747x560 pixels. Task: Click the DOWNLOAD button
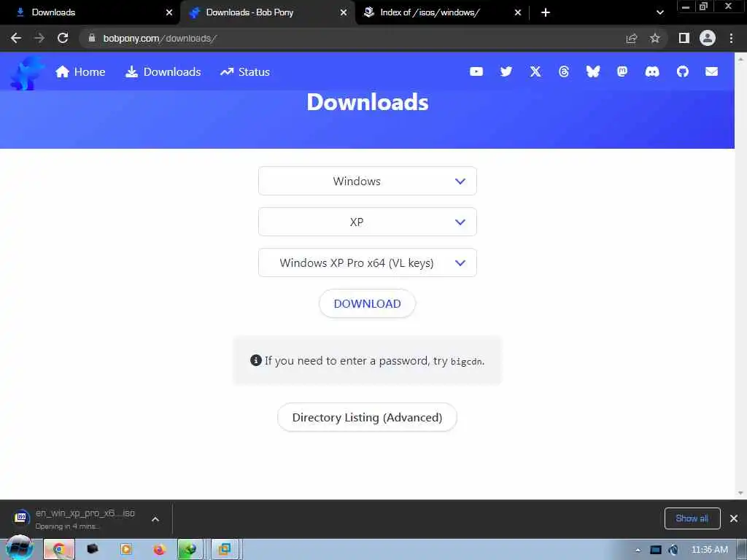point(368,303)
